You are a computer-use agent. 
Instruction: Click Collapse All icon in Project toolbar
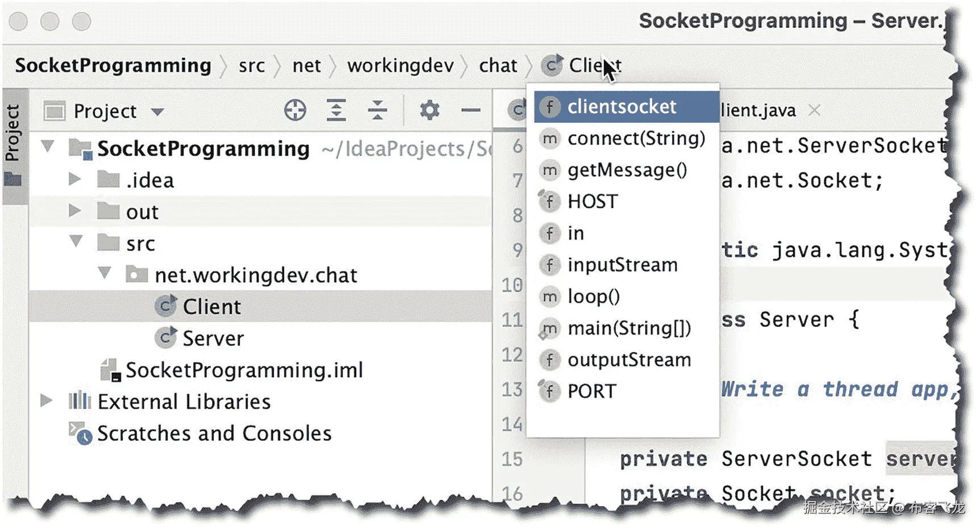click(x=377, y=110)
